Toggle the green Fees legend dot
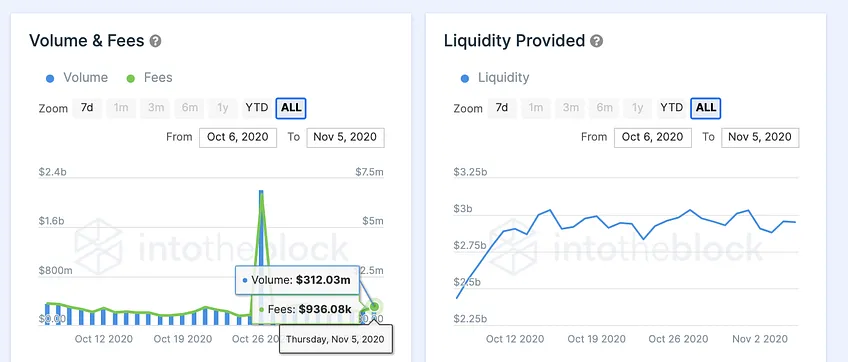The image size is (848, 362). coord(130,78)
